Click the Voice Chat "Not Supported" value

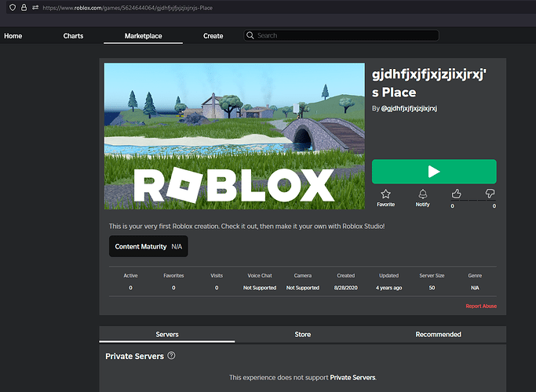tap(260, 288)
